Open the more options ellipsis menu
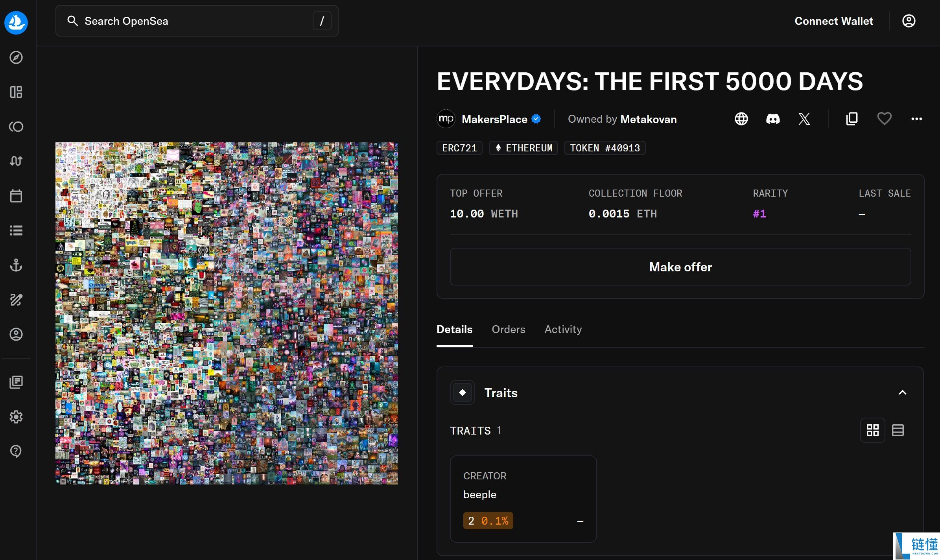The width and height of the screenshot is (940, 560). click(916, 119)
